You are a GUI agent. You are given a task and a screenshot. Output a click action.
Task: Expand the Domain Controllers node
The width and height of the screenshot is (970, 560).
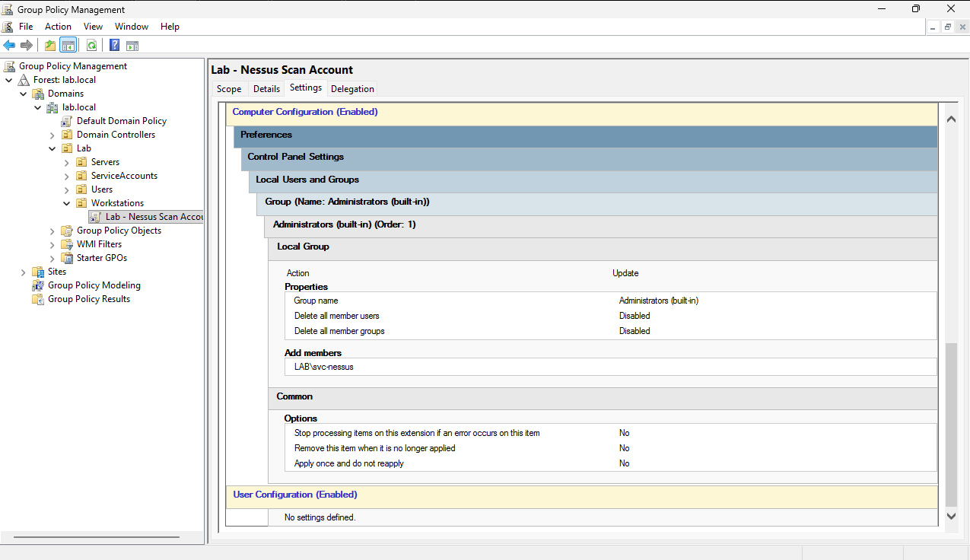click(x=52, y=135)
